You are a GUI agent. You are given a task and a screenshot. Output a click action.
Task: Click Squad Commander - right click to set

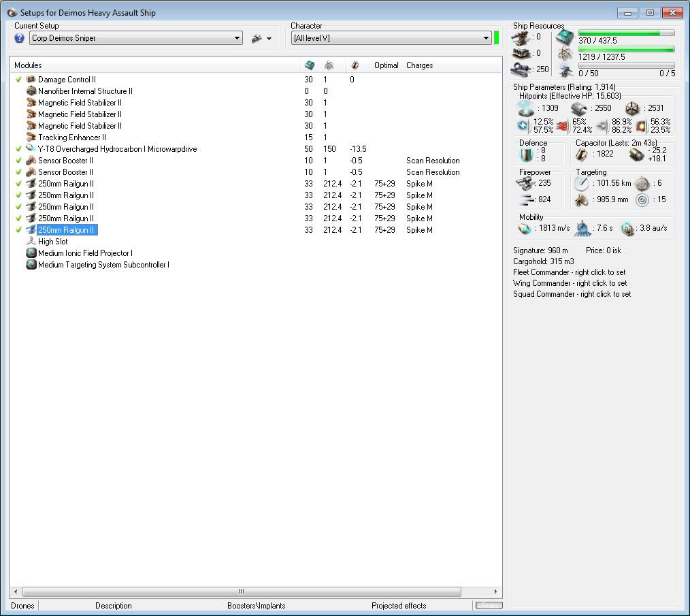(572, 293)
